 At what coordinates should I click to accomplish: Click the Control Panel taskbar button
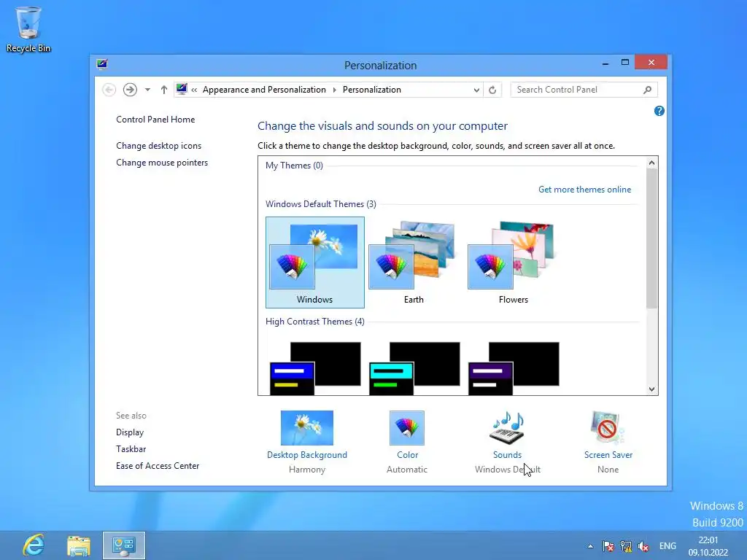coord(124,545)
